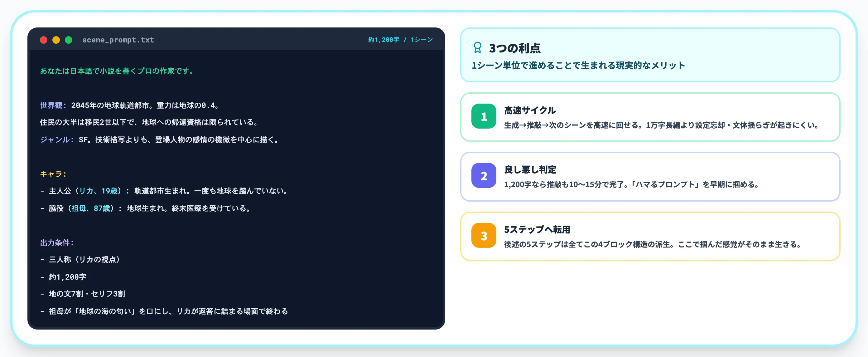Click the 世界観: label in the prompt

tap(53, 105)
